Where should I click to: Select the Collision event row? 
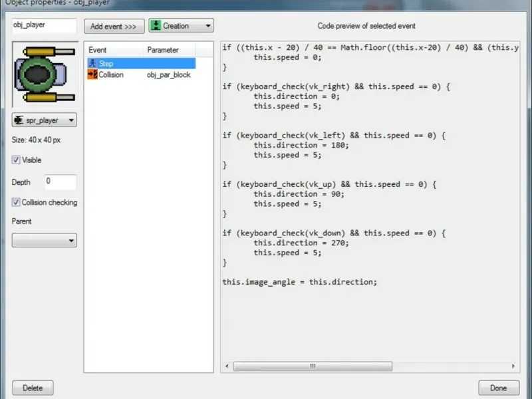pyautogui.click(x=142, y=74)
